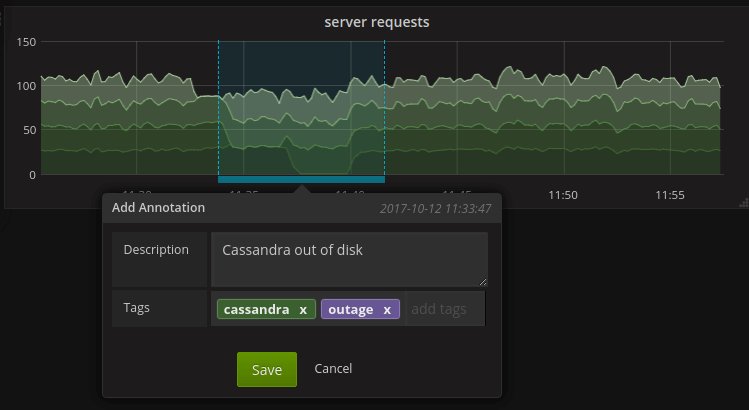Click the 11:50 time axis label

point(563,195)
